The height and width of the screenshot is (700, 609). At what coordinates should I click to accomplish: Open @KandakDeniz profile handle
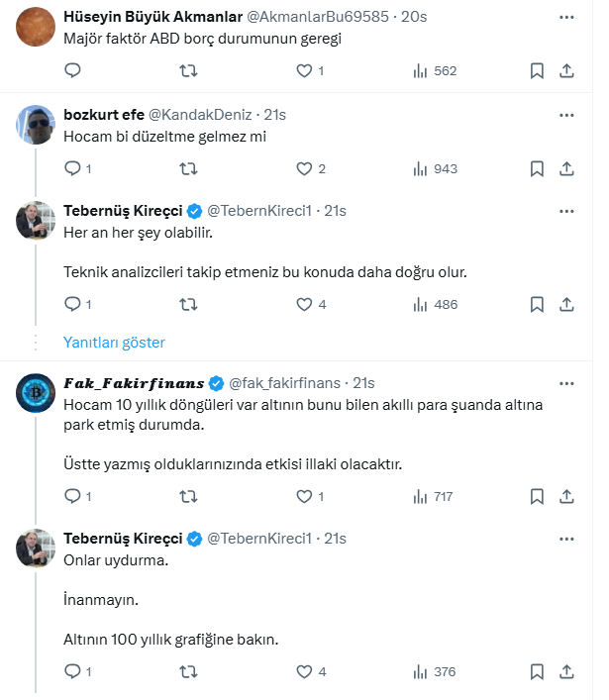click(x=202, y=115)
